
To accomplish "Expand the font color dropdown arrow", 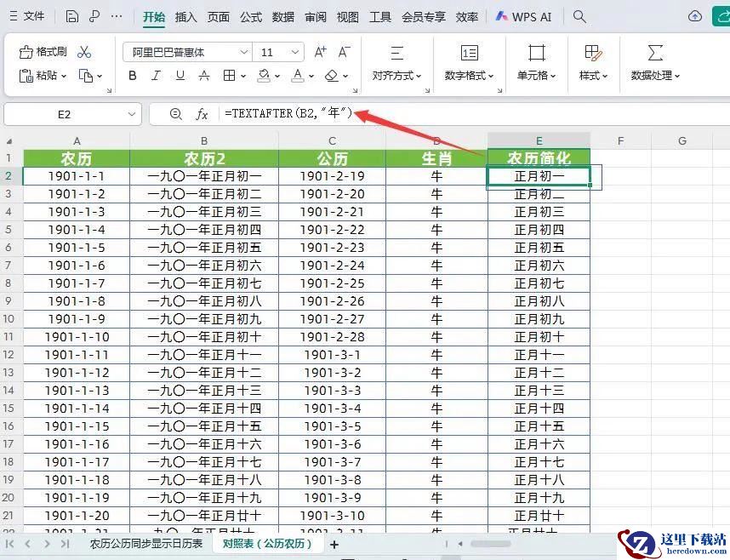I will pyautogui.click(x=311, y=76).
